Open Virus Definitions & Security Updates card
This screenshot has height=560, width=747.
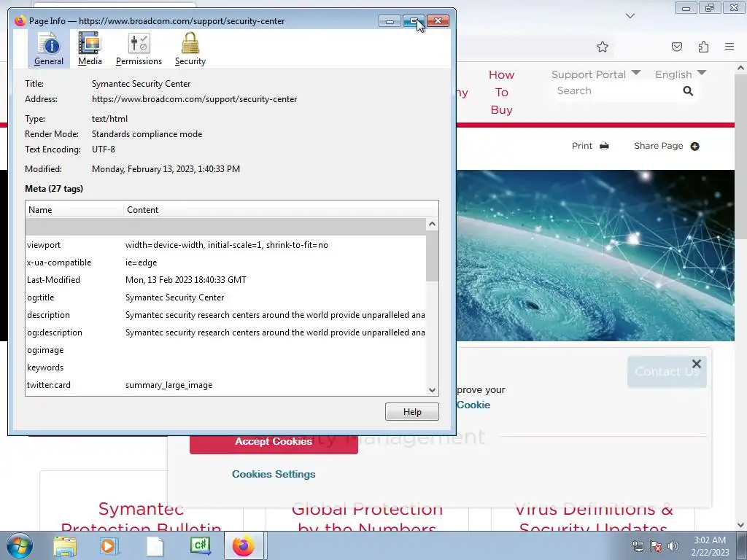pos(594,518)
